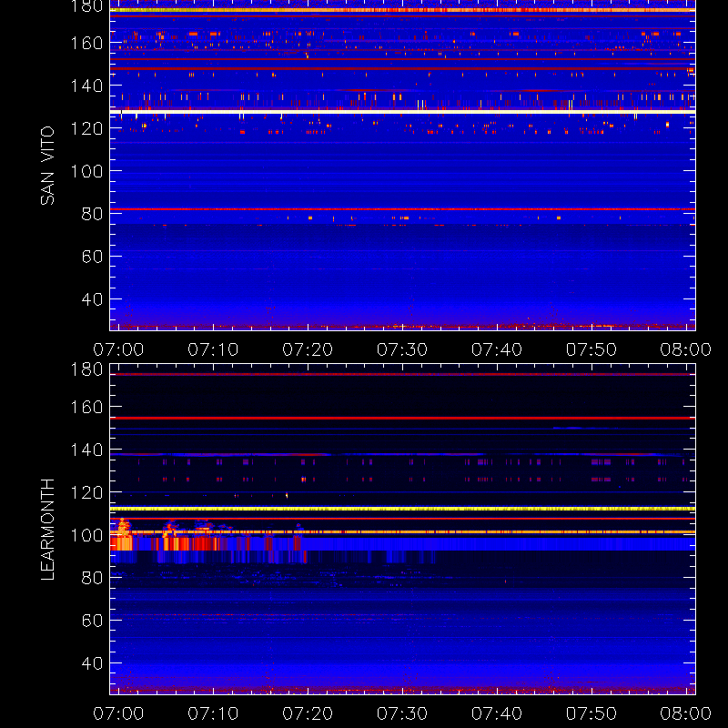Image resolution: width=728 pixels, height=728 pixels.
Task: Click 07:10 time label under San Vito plot
Action: pos(213,349)
